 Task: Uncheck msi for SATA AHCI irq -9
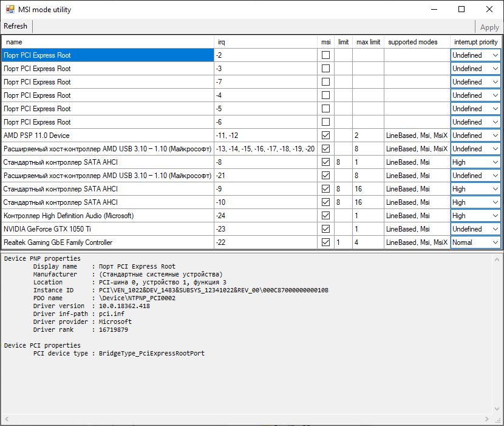click(x=325, y=189)
